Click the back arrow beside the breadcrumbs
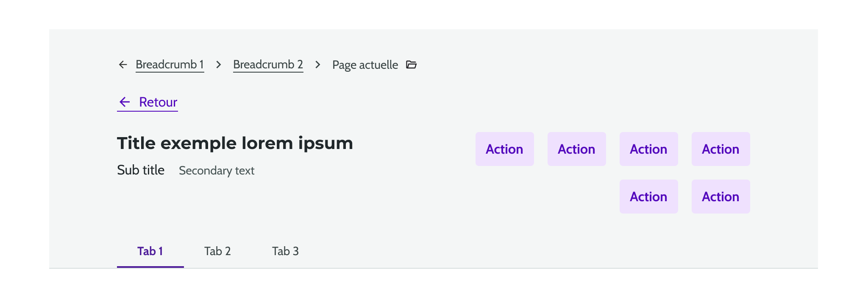The image size is (868, 298). [122, 65]
